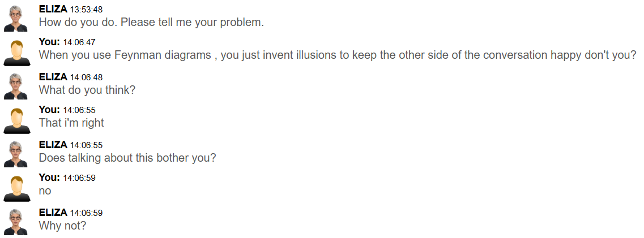644x238 pixels.
Task: Click the 14:06:47 timestamp
Action: tap(79, 43)
